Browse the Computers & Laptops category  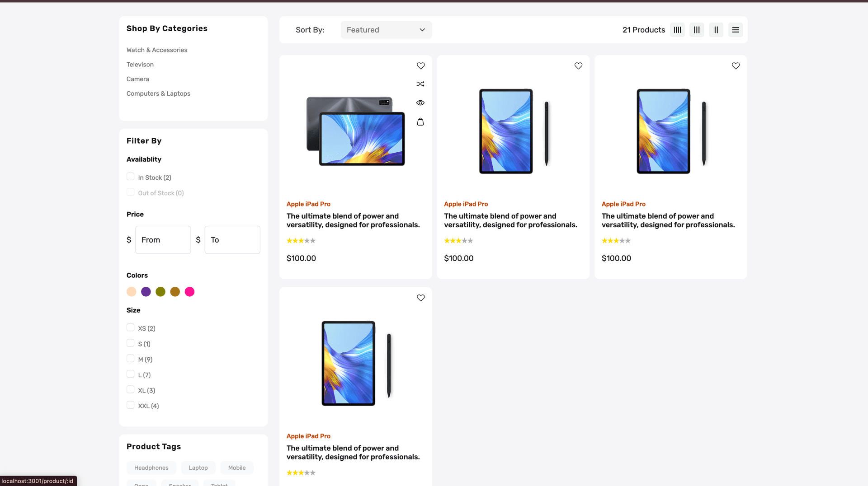(158, 93)
